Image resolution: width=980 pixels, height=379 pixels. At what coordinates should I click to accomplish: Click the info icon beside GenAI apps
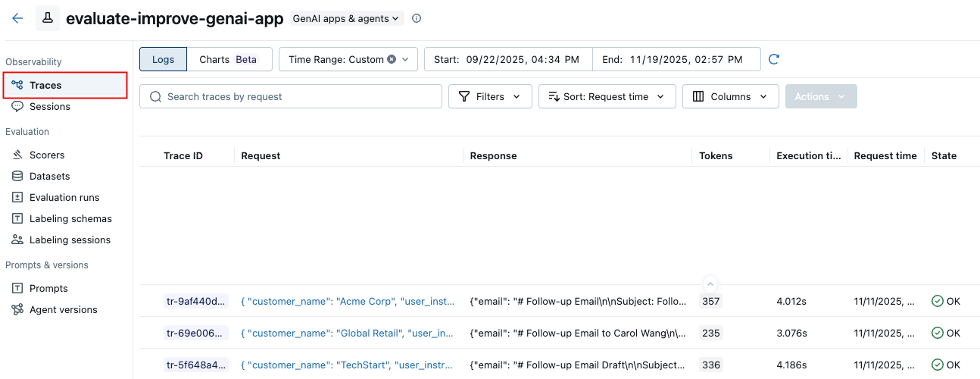tap(417, 19)
